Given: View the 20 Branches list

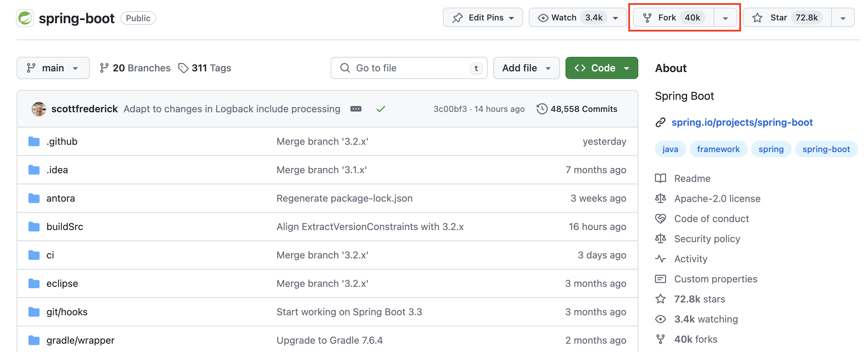Looking at the screenshot, I should point(135,68).
